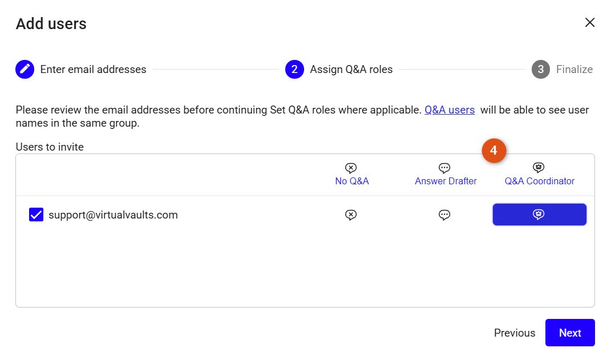611x364 pixels.
Task: Click the Enter email addresses step label
Action: (x=93, y=70)
